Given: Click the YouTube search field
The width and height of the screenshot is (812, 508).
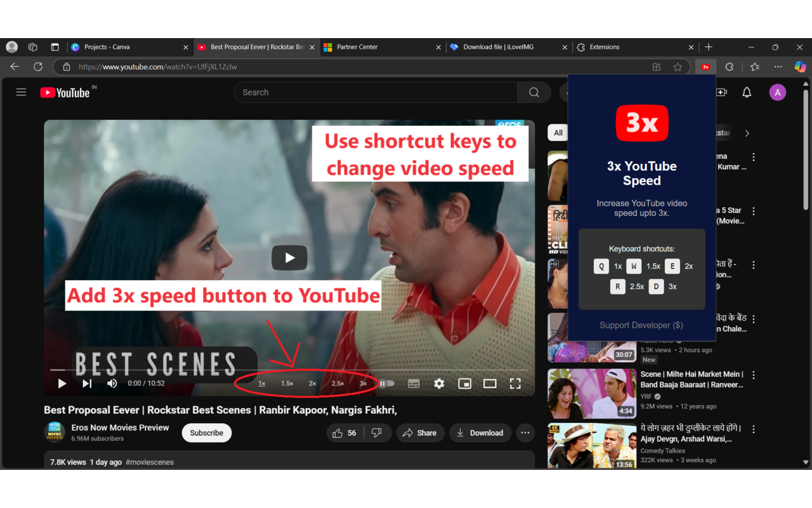Looking at the screenshot, I should point(376,92).
